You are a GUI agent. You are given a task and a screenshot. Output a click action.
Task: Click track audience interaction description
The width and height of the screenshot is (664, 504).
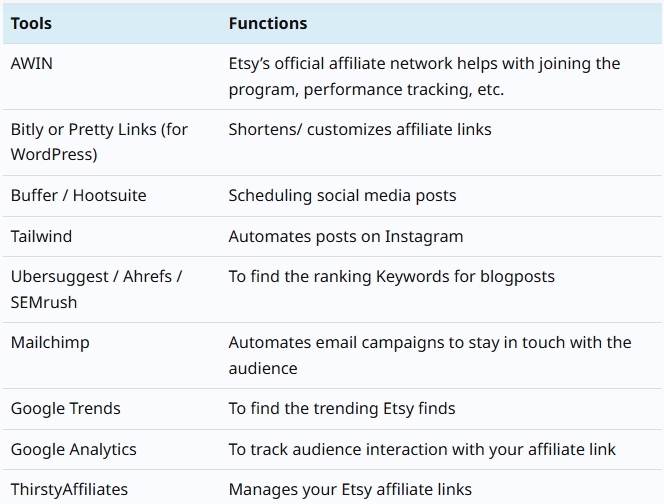[x=422, y=449]
